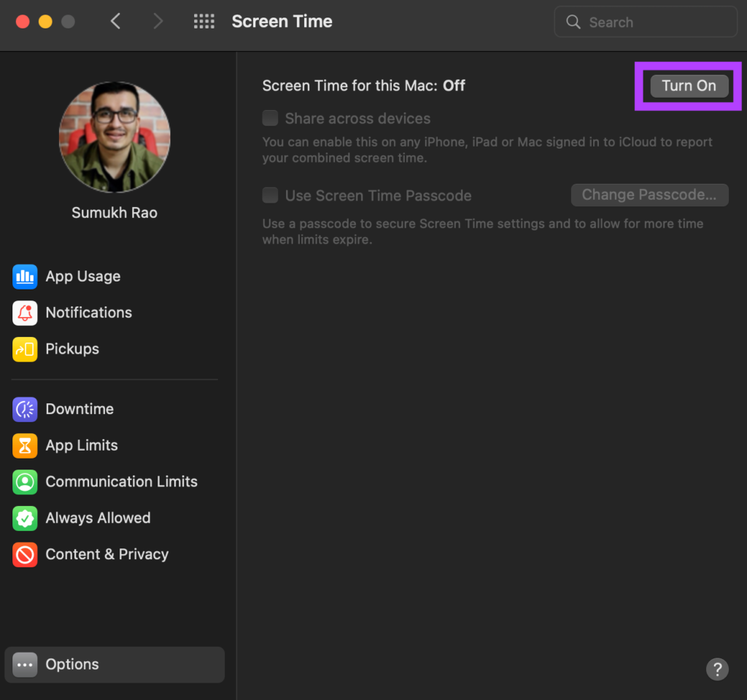Open the App Limits hourglass icon
Screen dimensions: 747x700
pyautogui.click(x=25, y=446)
